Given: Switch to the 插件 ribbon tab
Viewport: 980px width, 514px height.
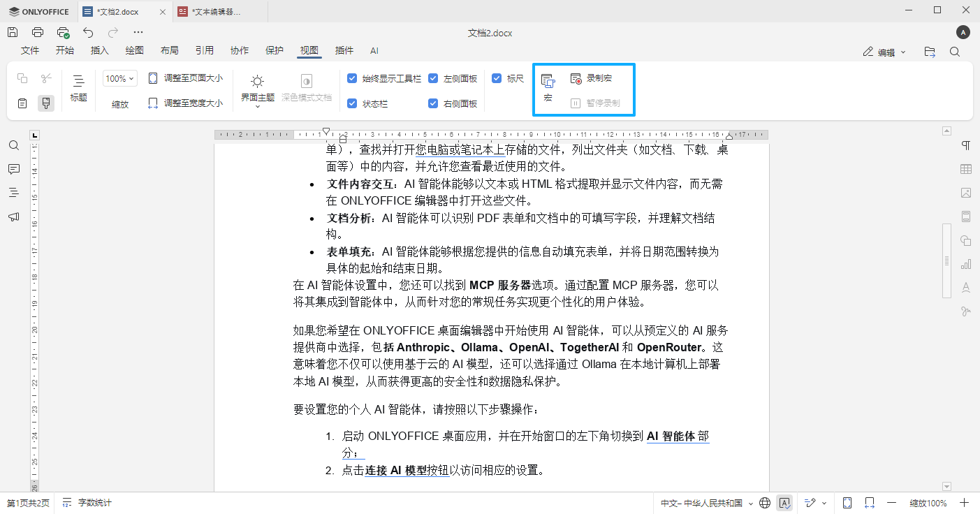Looking at the screenshot, I should point(344,50).
